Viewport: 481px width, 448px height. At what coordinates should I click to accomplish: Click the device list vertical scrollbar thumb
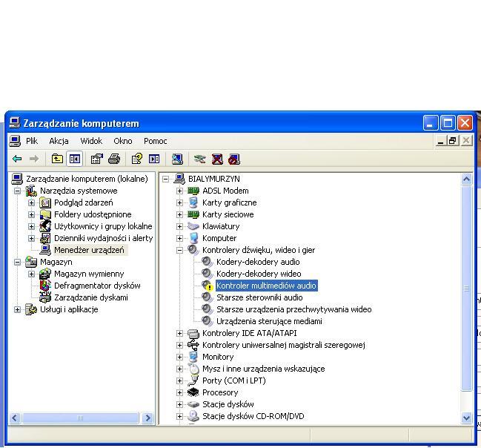467,288
